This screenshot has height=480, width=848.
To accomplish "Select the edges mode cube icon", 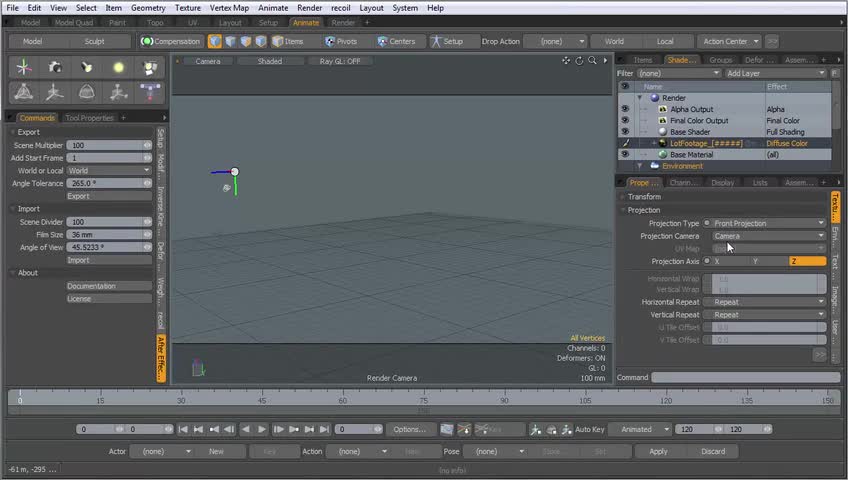I will pyautogui.click(x=230, y=41).
